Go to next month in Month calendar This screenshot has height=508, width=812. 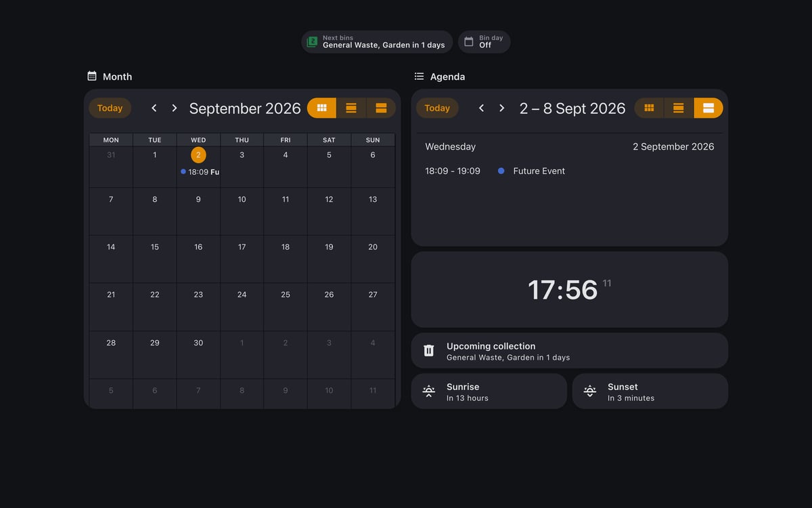tap(175, 108)
